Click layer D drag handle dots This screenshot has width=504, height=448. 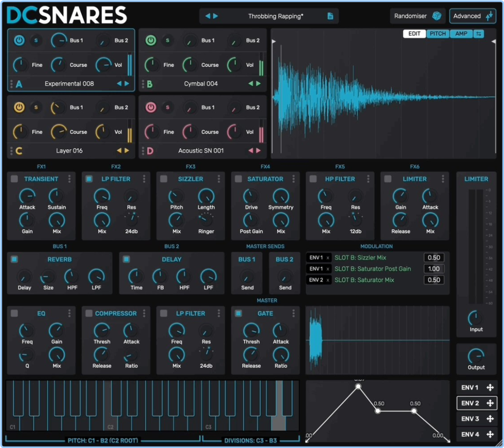[143, 151]
